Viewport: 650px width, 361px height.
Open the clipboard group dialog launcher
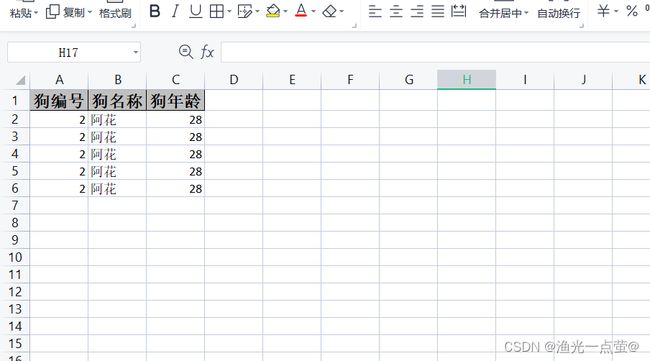click(x=133, y=26)
